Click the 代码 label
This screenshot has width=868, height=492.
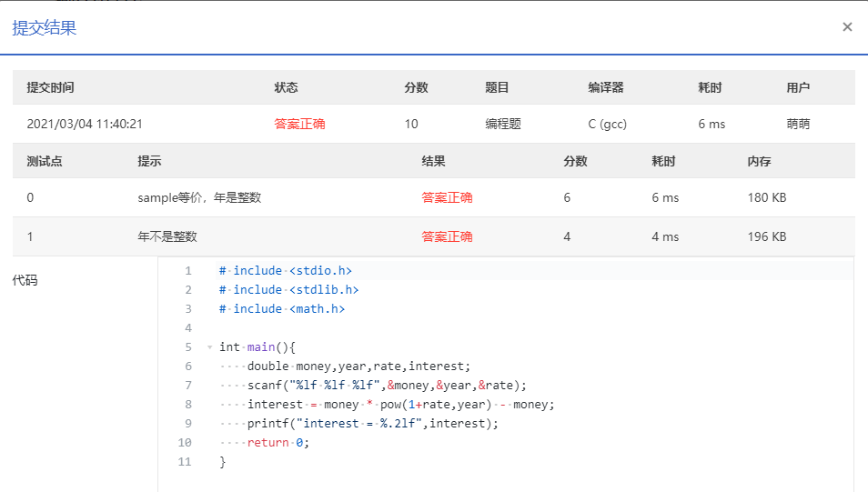coord(25,280)
